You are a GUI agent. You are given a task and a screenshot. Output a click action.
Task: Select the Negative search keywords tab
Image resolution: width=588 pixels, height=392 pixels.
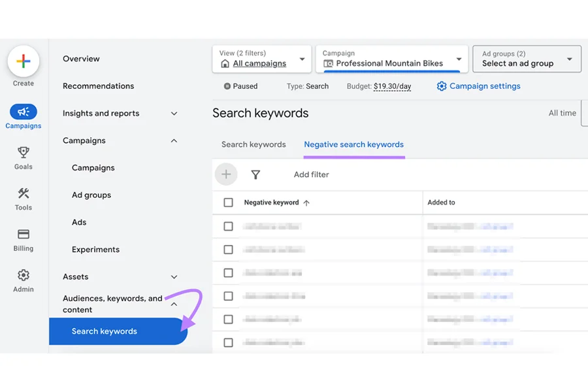click(x=353, y=144)
